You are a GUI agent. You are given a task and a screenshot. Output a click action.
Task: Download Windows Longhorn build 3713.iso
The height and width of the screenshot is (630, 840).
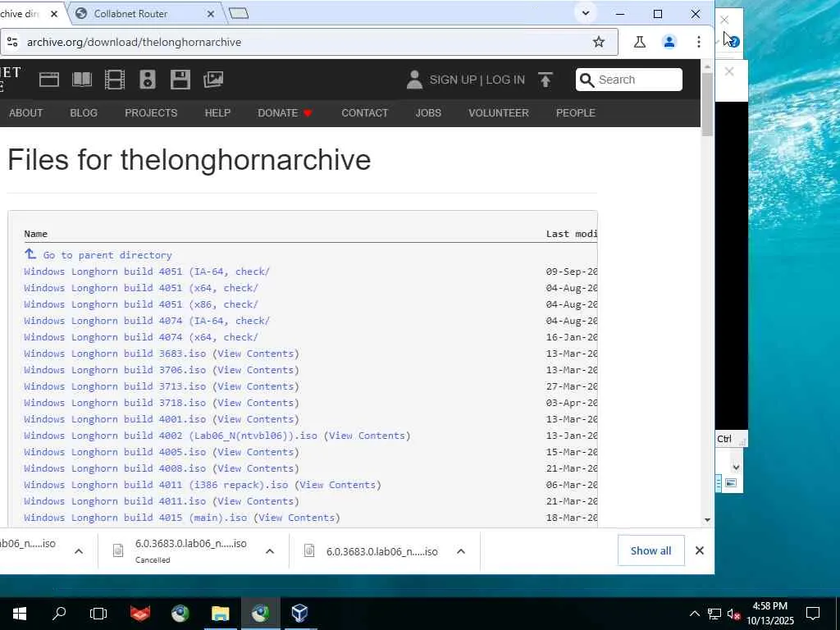tap(115, 387)
